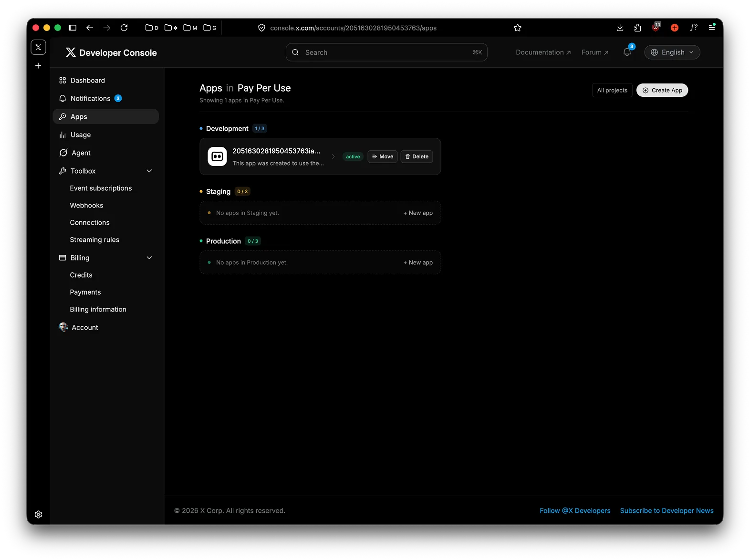Reload the page
The width and height of the screenshot is (750, 560).
click(124, 28)
